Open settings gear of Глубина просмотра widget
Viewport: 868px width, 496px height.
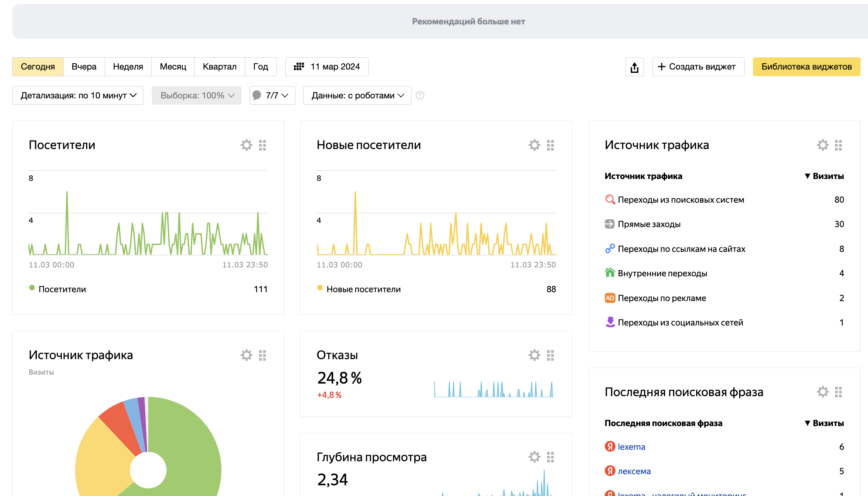tap(535, 457)
